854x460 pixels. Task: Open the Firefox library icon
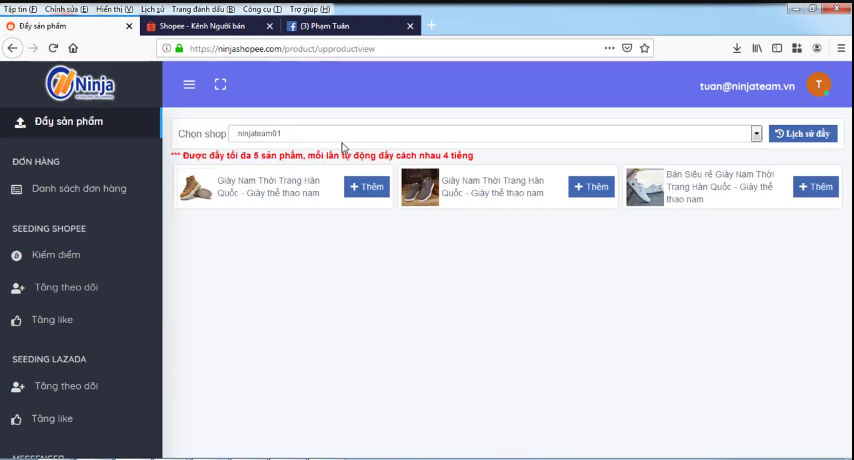(x=757, y=48)
